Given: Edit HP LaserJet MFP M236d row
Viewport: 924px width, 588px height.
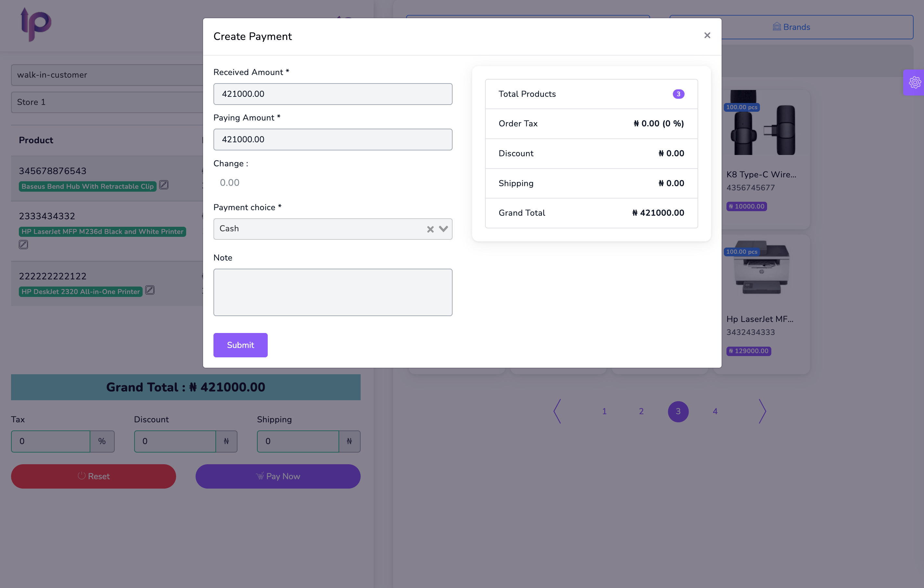Looking at the screenshot, I should (23, 244).
